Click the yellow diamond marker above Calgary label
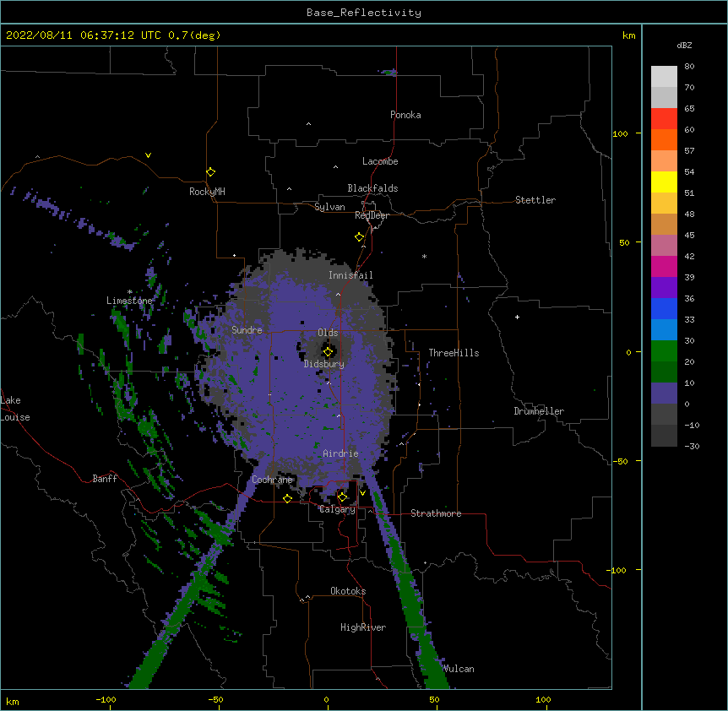 pyautogui.click(x=342, y=497)
